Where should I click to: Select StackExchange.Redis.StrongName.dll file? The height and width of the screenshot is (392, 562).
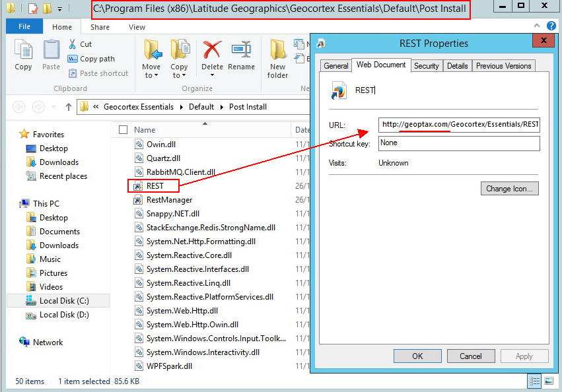tap(211, 228)
